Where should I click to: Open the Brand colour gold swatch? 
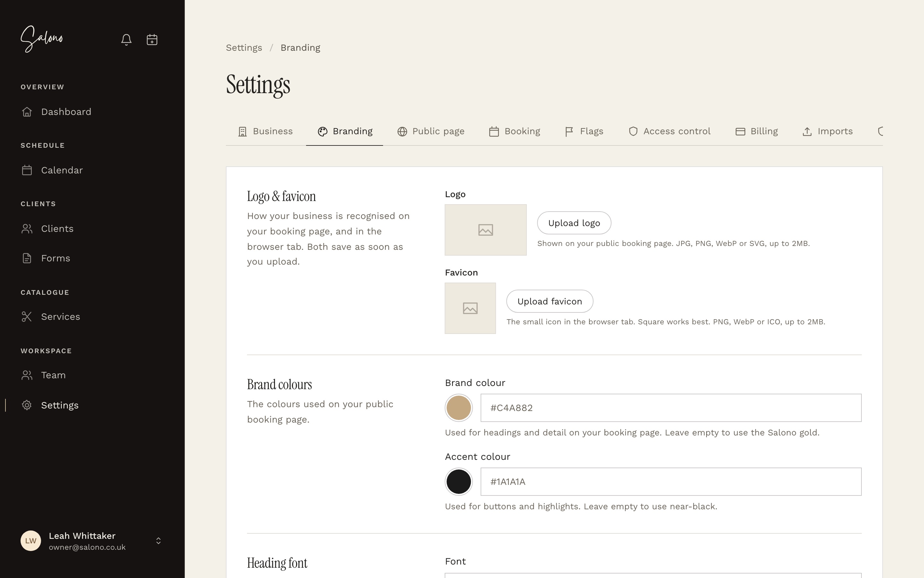coord(458,408)
